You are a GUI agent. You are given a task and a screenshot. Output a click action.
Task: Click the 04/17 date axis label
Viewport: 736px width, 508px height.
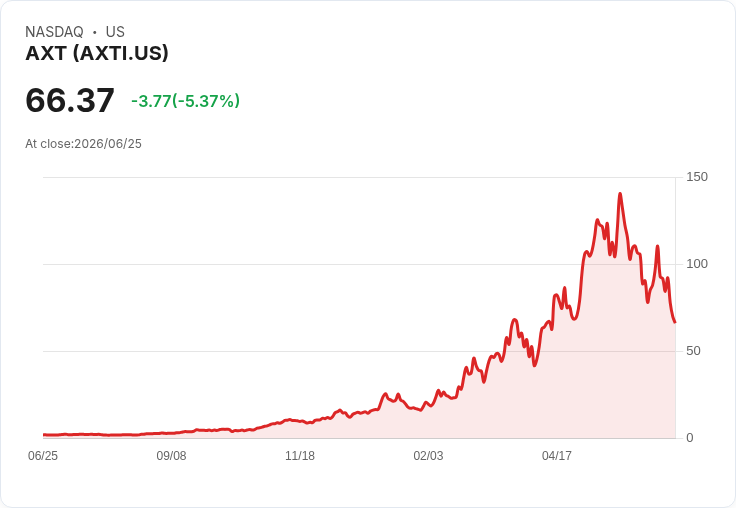tap(557, 455)
